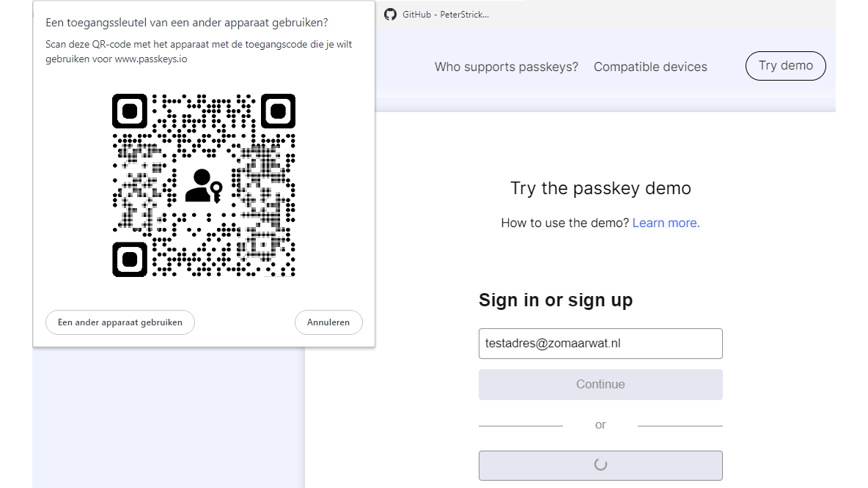Click the passkey person-key icon inside the QR code
The image size is (868, 488).
coord(202,185)
